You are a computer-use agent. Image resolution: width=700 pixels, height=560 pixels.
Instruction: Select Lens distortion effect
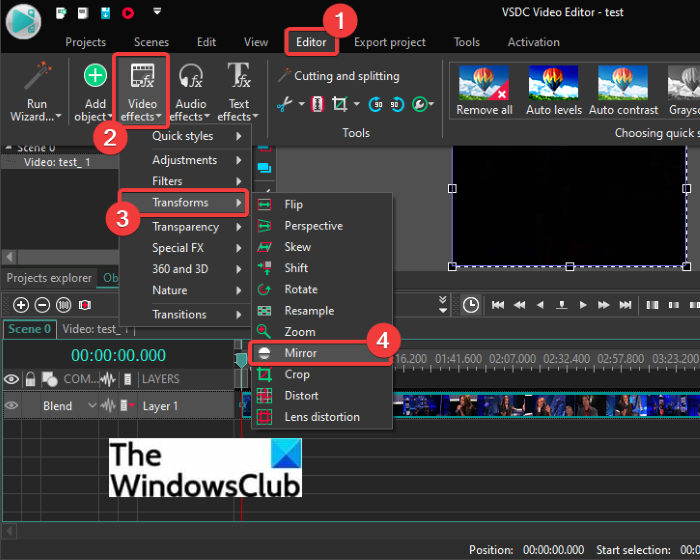pos(322,417)
